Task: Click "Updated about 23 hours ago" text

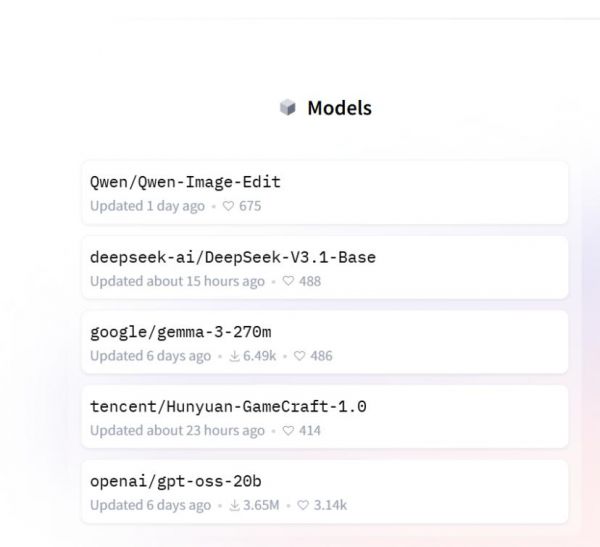Action: point(177,431)
